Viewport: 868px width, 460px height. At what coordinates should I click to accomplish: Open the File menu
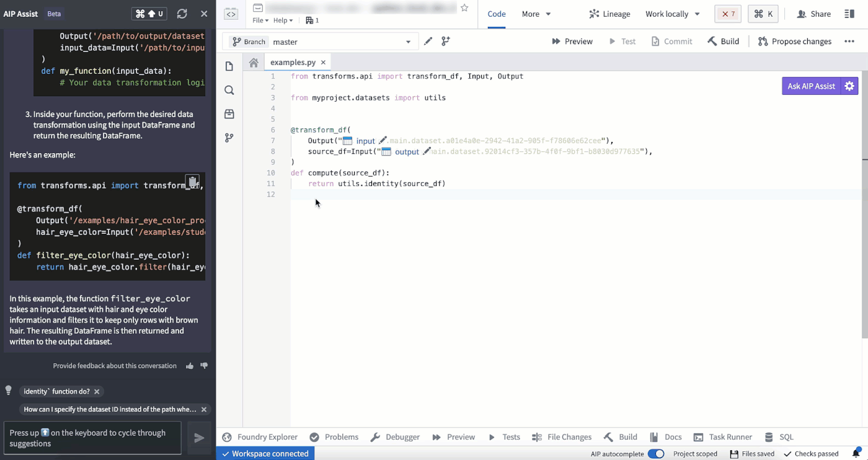tap(260, 20)
